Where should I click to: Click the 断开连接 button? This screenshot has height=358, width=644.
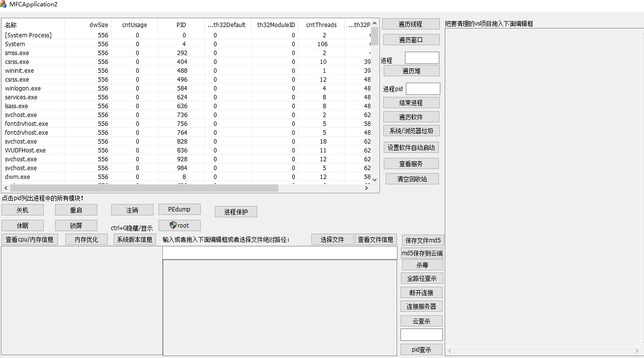point(422,293)
